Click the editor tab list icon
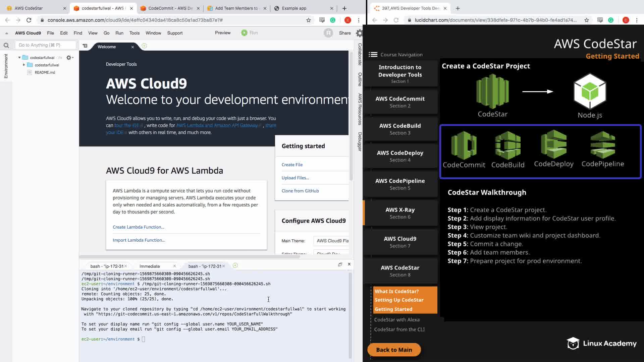This screenshot has width=644, height=362. click(x=85, y=46)
